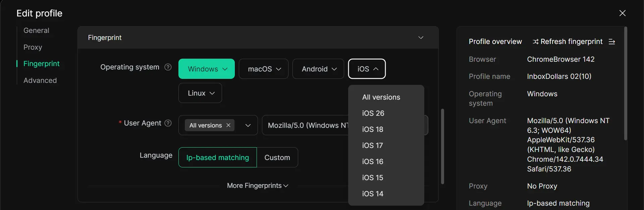Remove the All versions tag with X

[228, 125]
